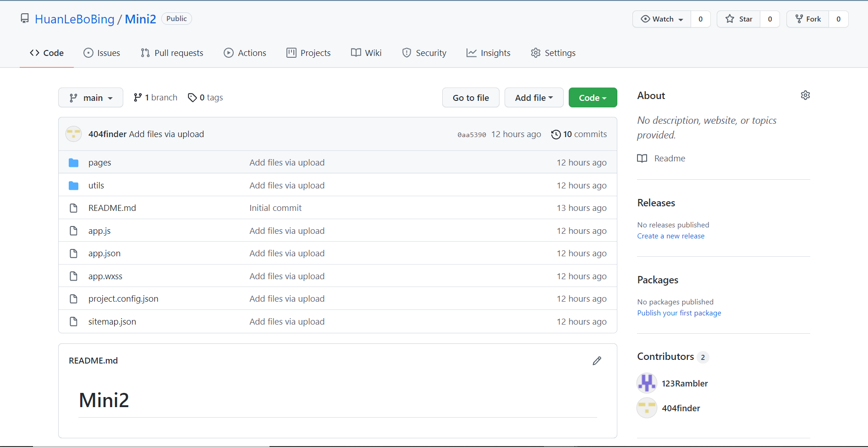Click the tag icon next to 0 tags
The width and height of the screenshot is (868, 447).
tap(192, 98)
